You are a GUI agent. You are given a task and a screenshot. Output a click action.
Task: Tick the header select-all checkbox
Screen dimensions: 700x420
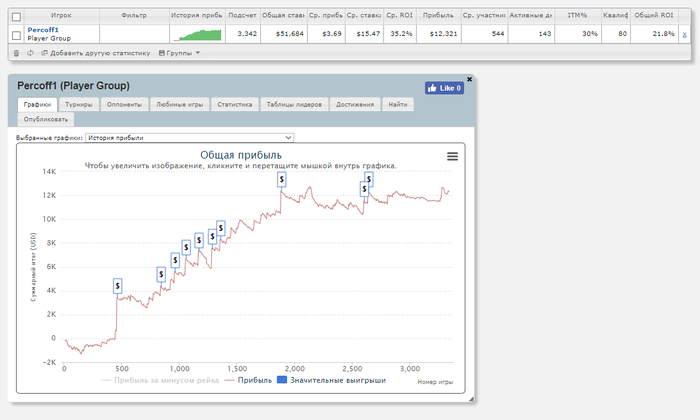tap(17, 17)
